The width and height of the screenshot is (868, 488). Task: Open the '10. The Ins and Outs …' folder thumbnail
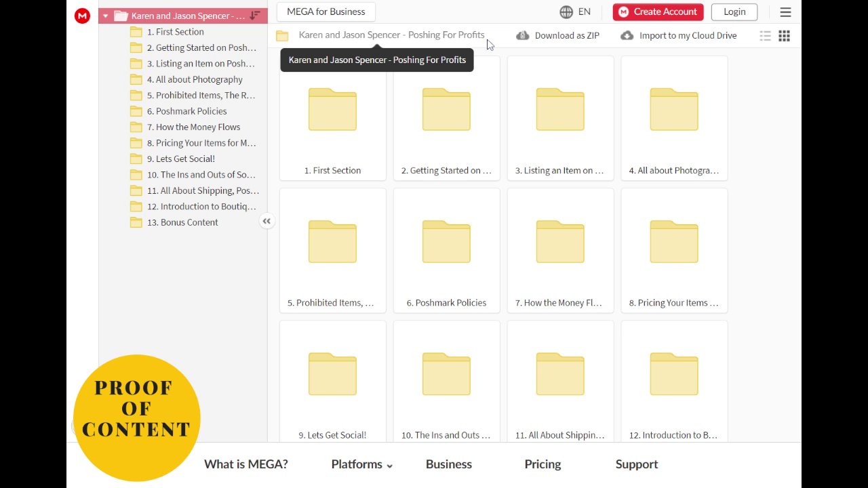click(x=447, y=382)
